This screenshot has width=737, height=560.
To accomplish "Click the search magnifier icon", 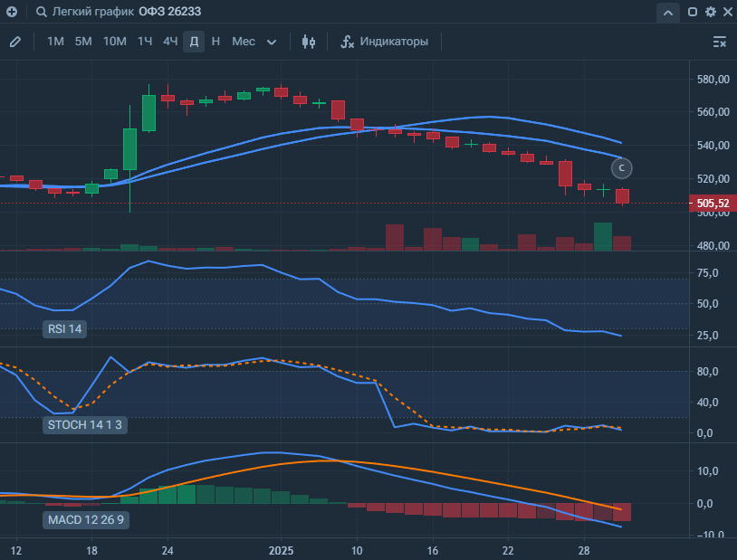I will [42, 13].
